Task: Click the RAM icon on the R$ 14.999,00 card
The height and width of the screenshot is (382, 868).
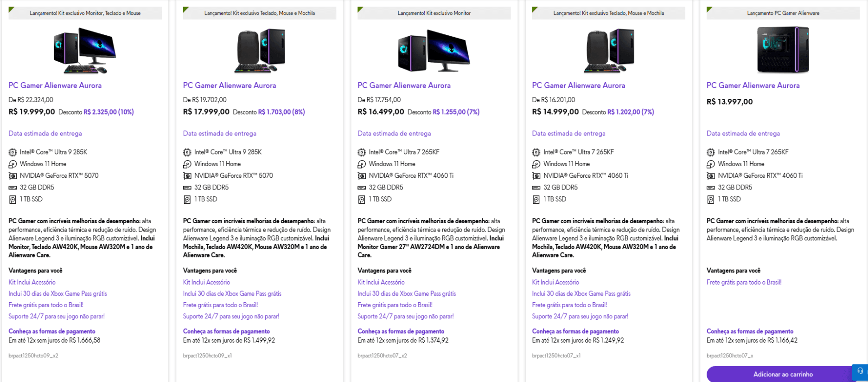Action: tap(536, 188)
